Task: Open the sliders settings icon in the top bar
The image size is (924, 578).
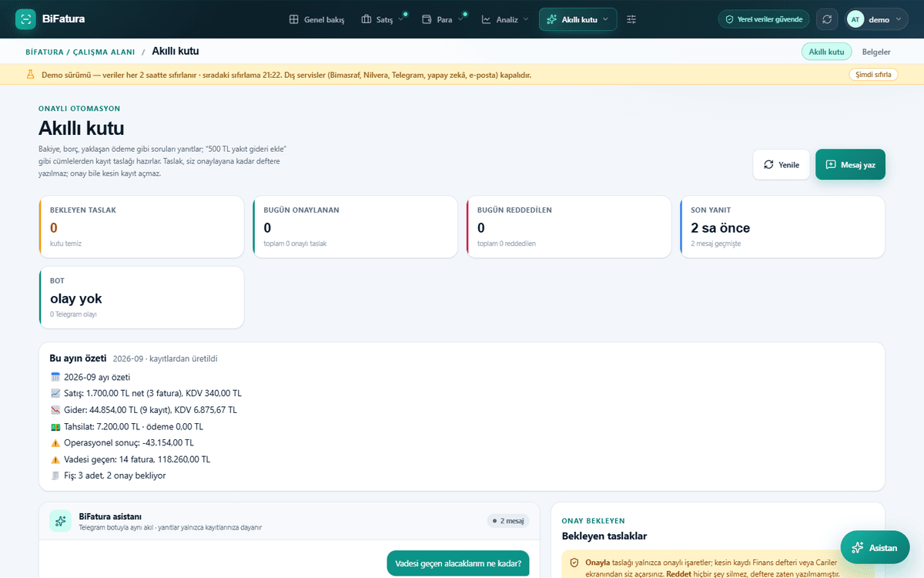Action: click(x=631, y=19)
